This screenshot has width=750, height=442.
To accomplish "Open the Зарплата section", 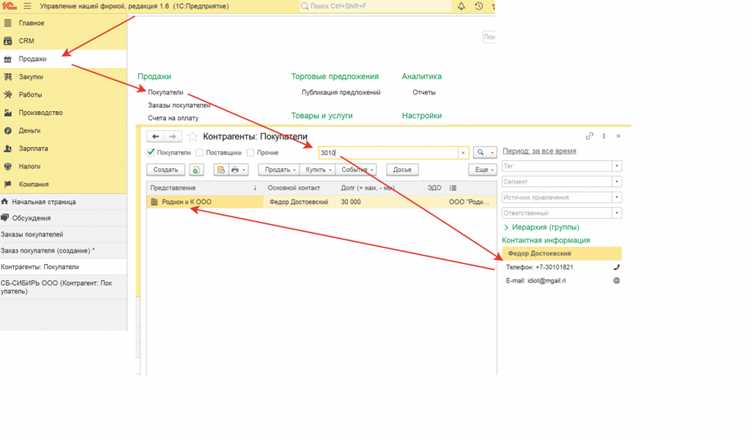I will pyautogui.click(x=63, y=148).
